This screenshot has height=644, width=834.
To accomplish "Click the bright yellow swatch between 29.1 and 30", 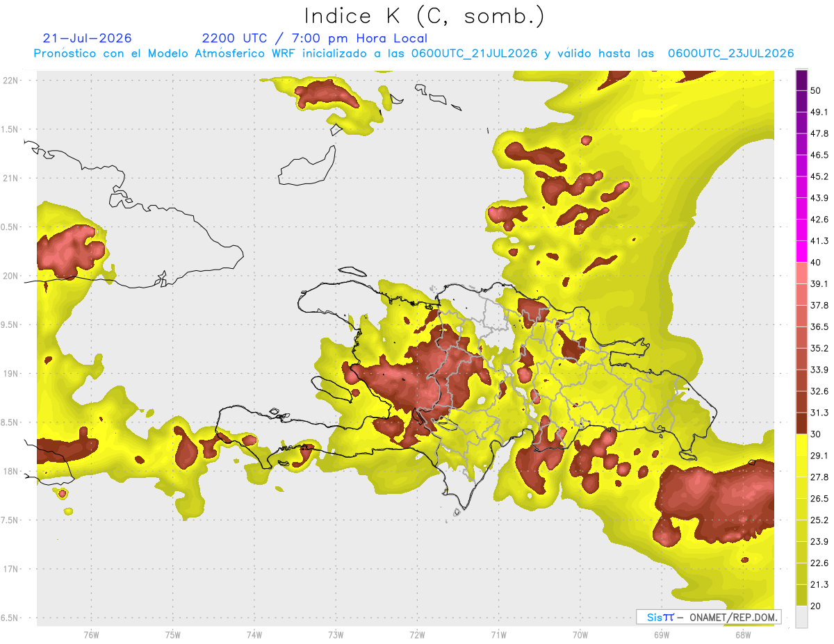I will [x=802, y=445].
